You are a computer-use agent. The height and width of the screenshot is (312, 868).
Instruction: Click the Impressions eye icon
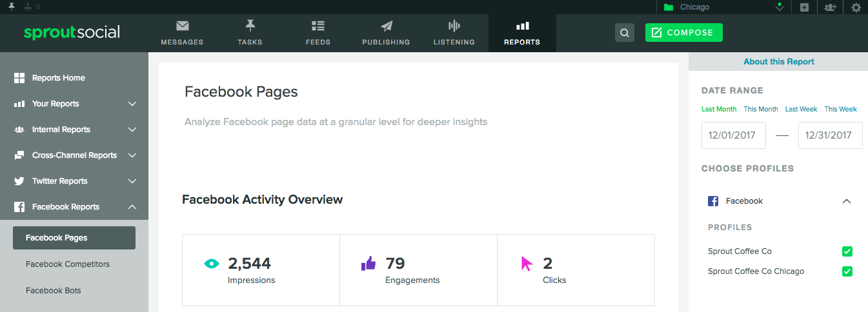[212, 263]
